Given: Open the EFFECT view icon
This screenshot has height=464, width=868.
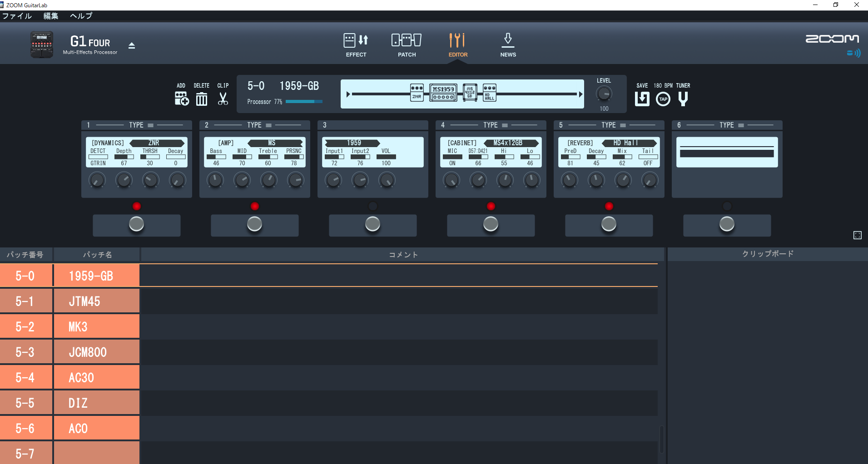Looking at the screenshot, I should coord(356,40).
